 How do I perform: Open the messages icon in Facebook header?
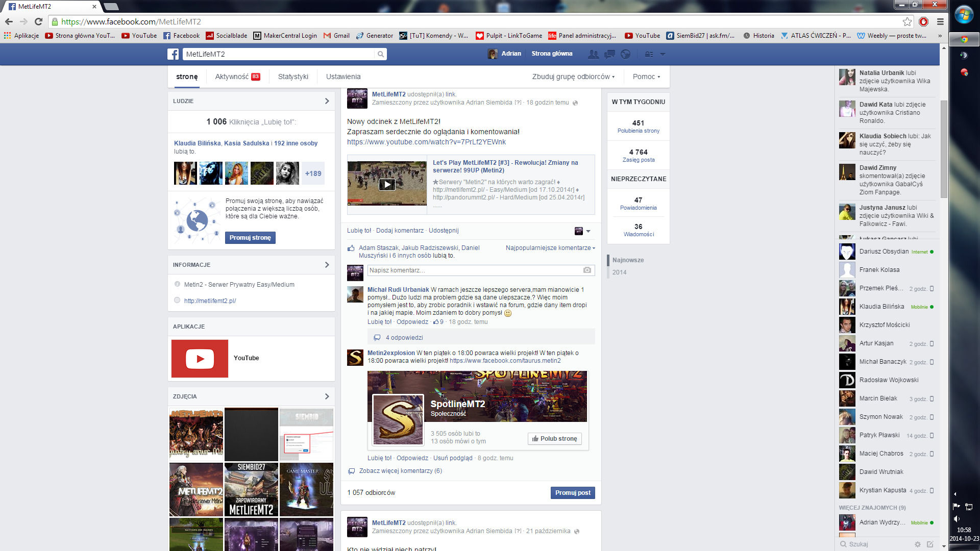(x=609, y=54)
